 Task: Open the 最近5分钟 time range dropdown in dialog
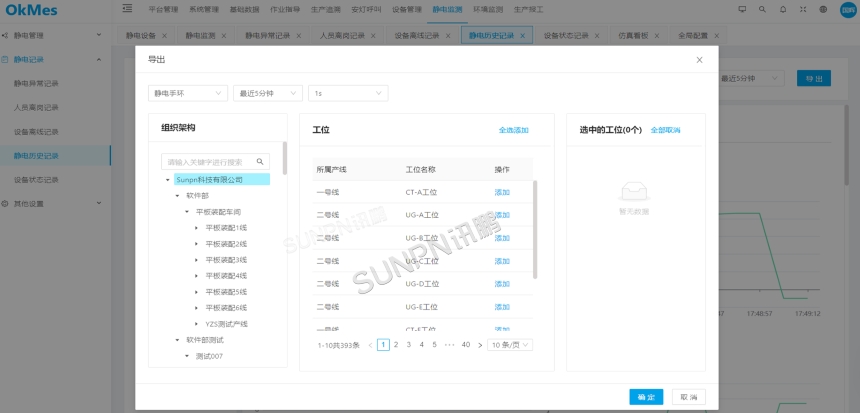click(268, 93)
